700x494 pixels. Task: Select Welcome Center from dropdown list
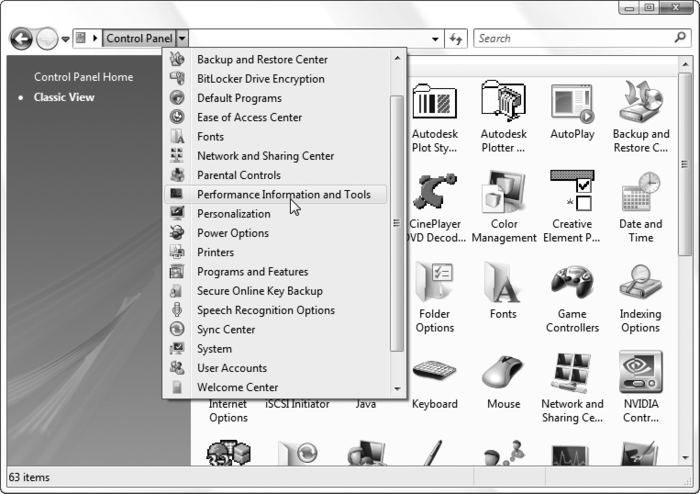point(275,387)
